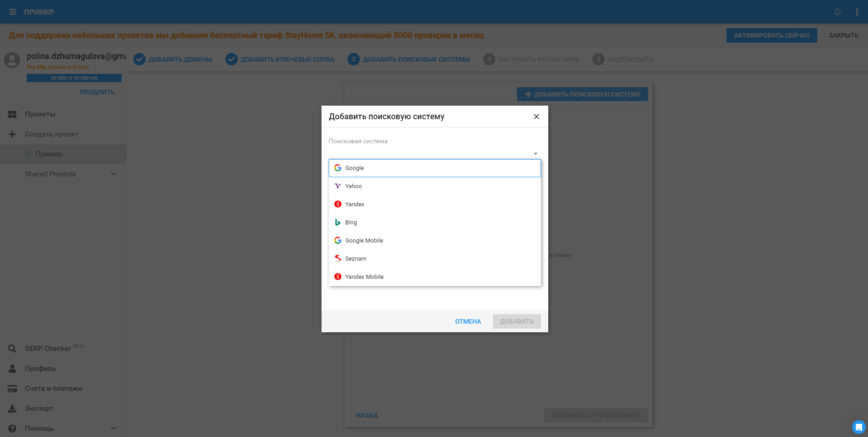This screenshot has width=868, height=437.
Task: Choose Bing in the dropdown list
Action: tap(435, 222)
